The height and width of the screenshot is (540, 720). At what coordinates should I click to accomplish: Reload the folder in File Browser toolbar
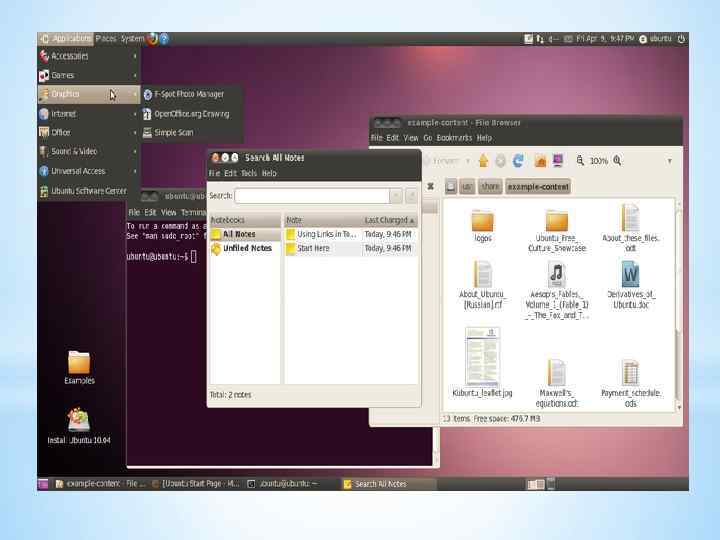click(518, 161)
